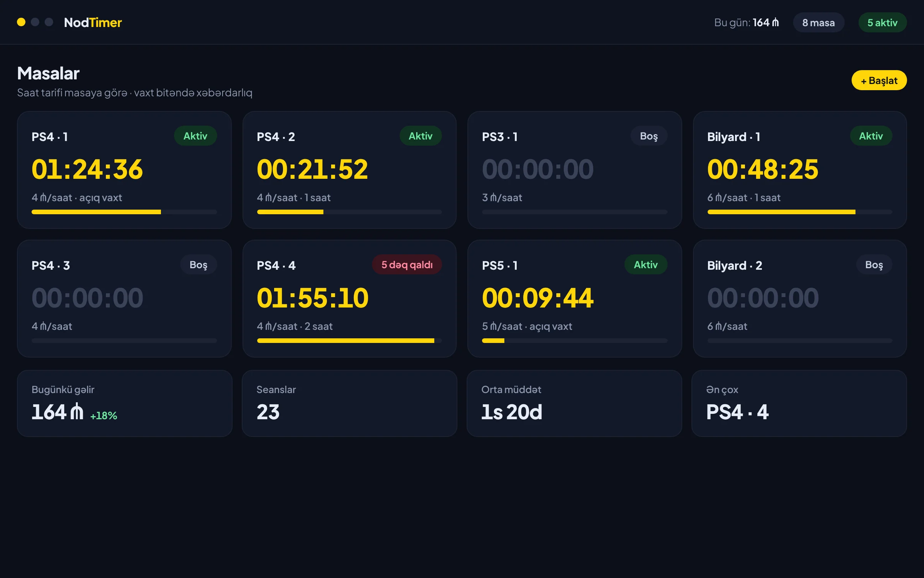Click Bilyard · 1 progress bar
The image size is (924, 578).
[800, 212]
